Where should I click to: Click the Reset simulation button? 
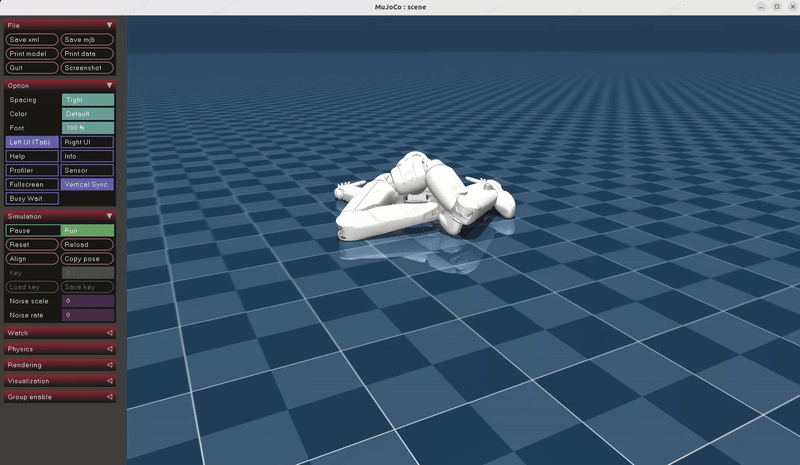(x=32, y=245)
